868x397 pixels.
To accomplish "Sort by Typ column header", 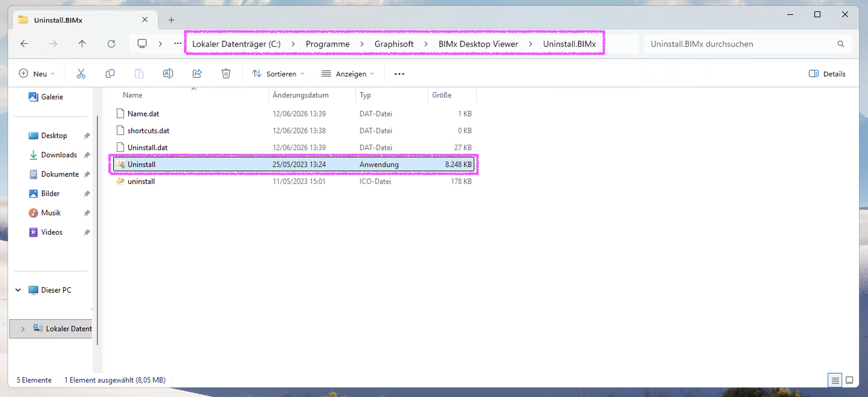I will tap(391, 95).
